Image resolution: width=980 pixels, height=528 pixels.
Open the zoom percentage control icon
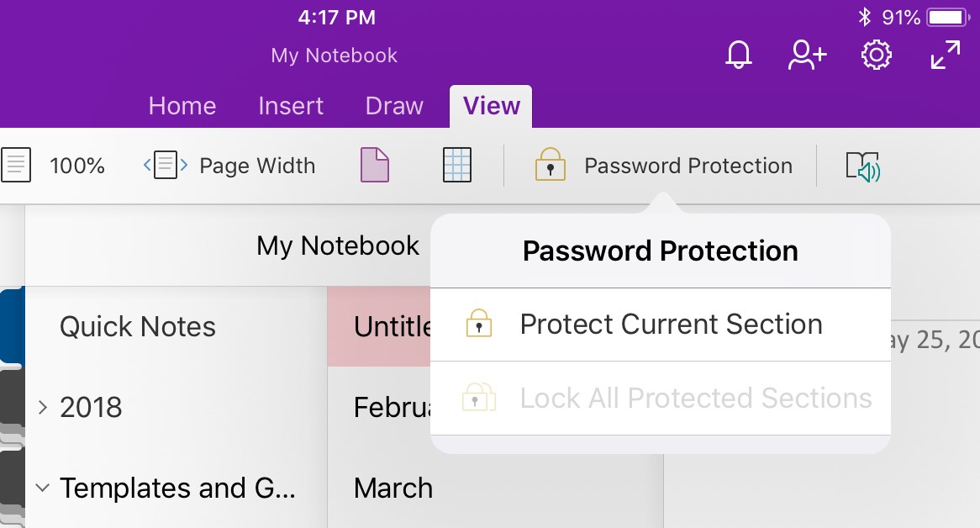17,165
